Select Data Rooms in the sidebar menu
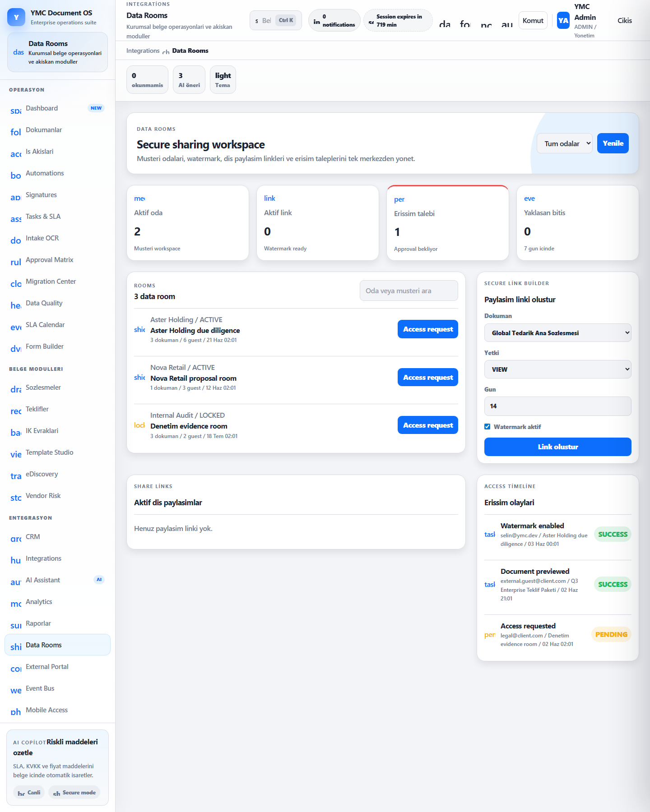 (x=57, y=645)
